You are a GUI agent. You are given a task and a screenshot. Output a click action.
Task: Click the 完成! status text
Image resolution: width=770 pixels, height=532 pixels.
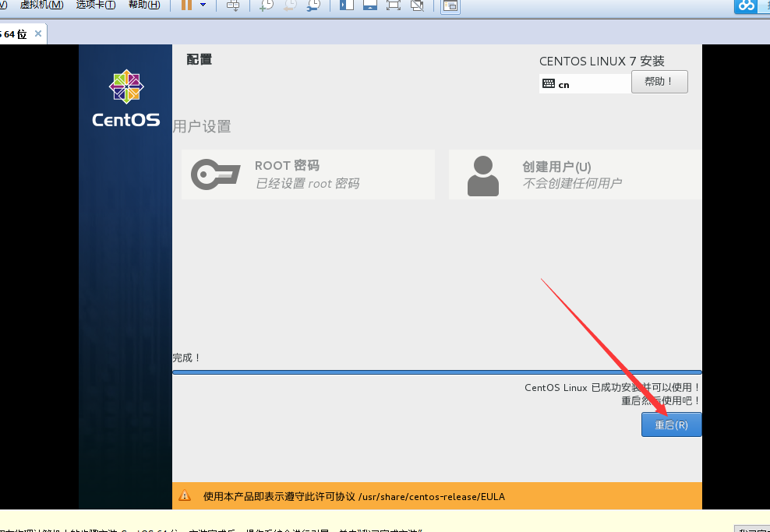tap(186, 358)
